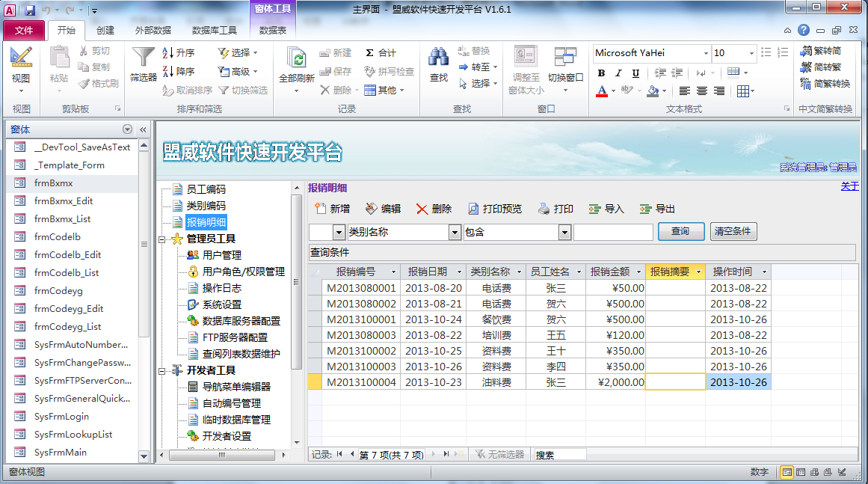Open the 文件 tab
The width and height of the screenshot is (868, 484).
click(23, 31)
